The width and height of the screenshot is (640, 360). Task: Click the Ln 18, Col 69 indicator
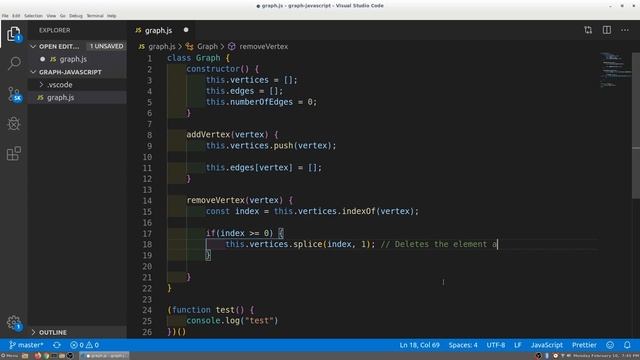pyautogui.click(x=420, y=345)
